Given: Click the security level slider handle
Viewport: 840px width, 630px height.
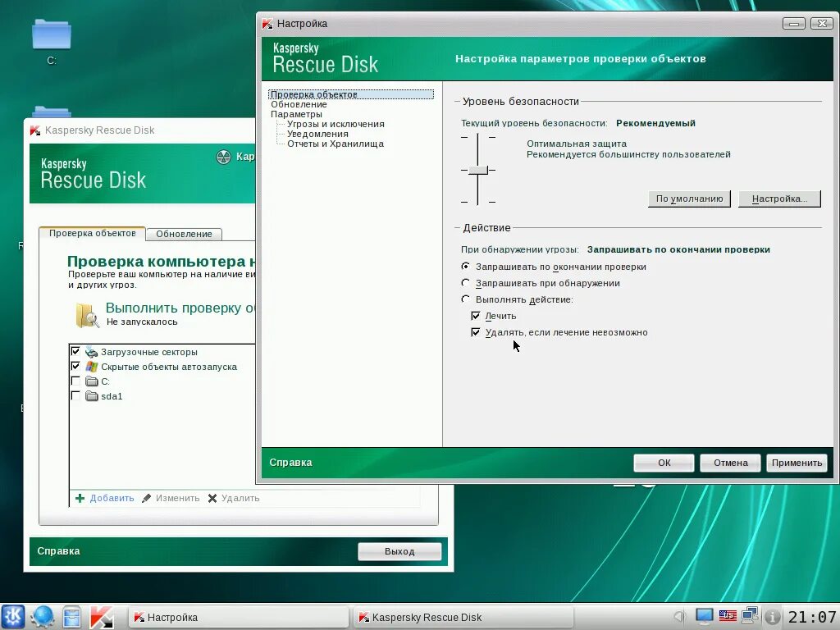Looking at the screenshot, I should point(478,171).
